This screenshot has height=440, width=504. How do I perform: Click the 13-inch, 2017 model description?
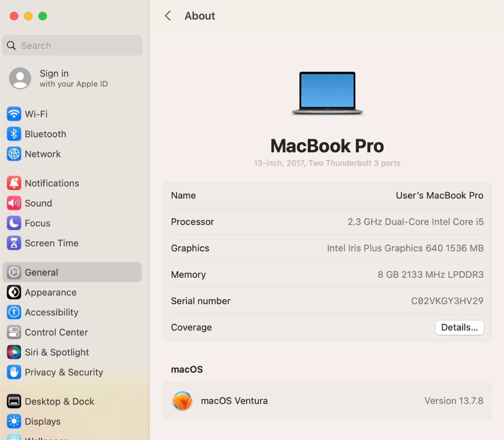[x=327, y=163]
